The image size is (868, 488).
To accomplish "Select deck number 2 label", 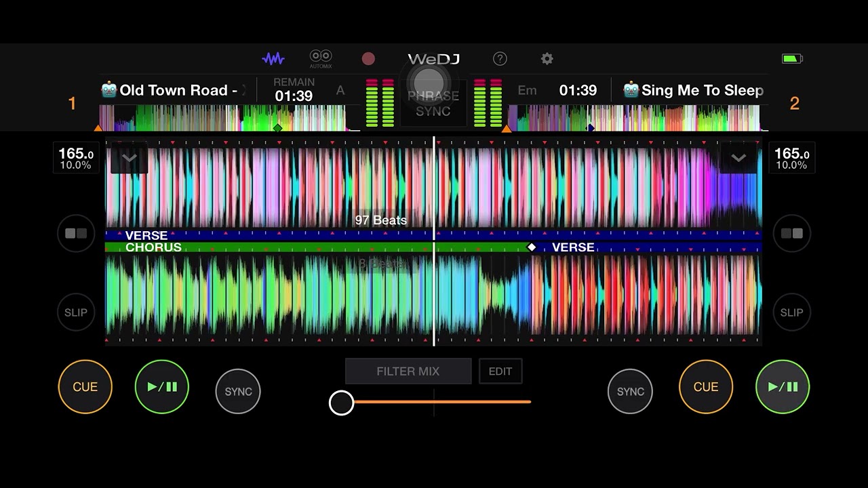I will point(795,104).
